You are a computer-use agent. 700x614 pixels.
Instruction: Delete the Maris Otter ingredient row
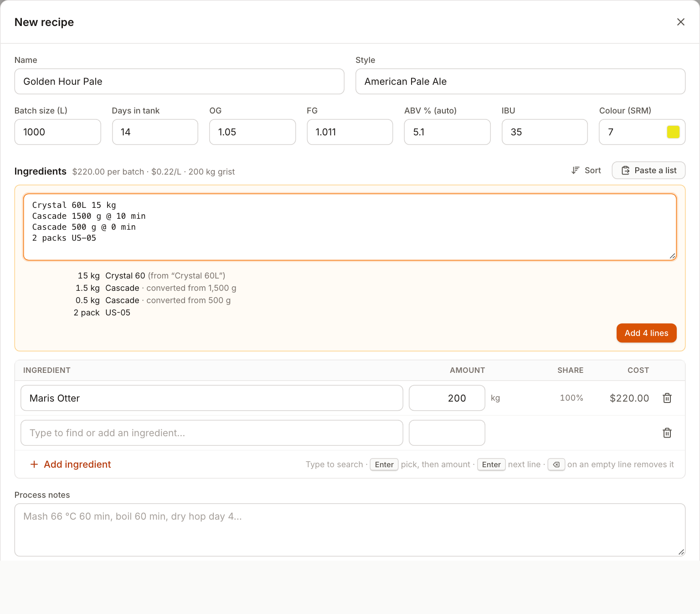[x=667, y=398]
